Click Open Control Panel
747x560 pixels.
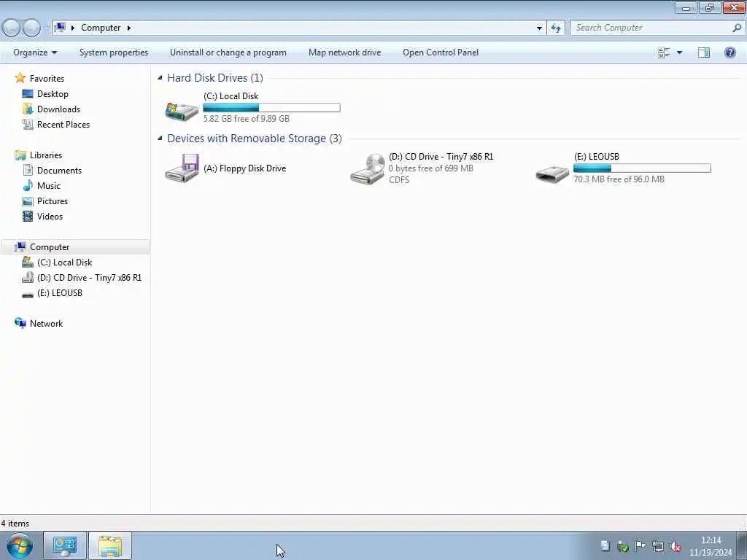pos(441,52)
